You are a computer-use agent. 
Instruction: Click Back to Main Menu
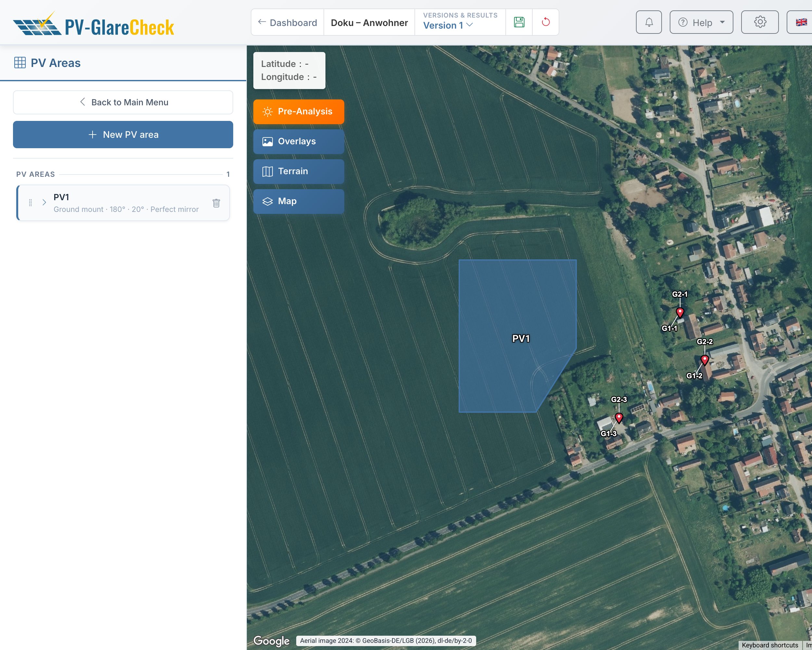tap(123, 102)
